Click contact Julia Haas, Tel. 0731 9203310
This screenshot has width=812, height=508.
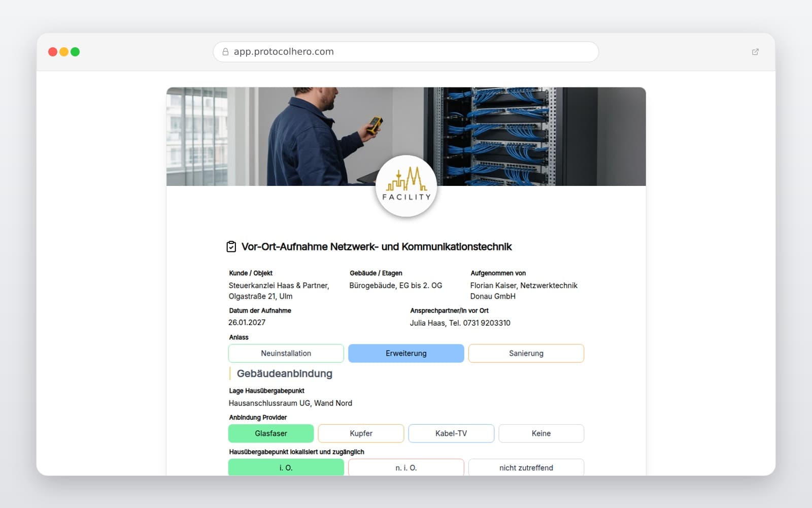pos(460,323)
